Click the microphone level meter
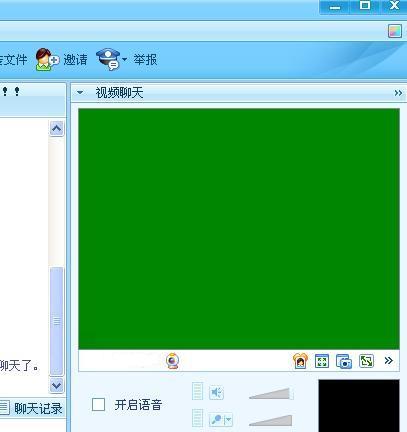The image size is (407, 432). (197, 418)
